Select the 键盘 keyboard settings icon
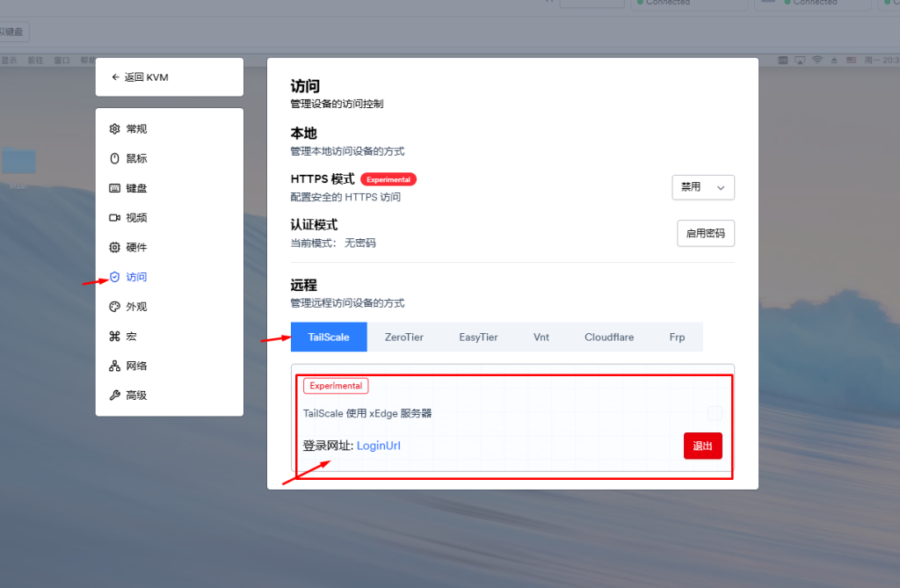900x588 pixels. (x=114, y=188)
